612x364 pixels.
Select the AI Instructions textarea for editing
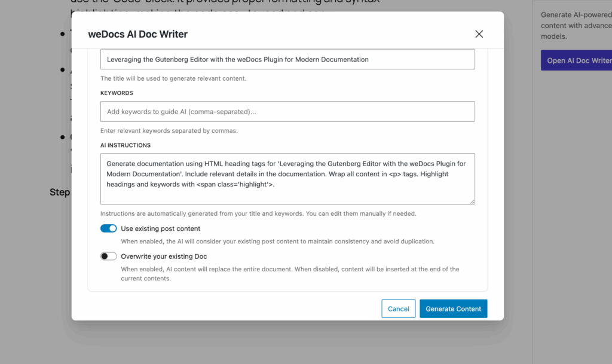[287, 178]
